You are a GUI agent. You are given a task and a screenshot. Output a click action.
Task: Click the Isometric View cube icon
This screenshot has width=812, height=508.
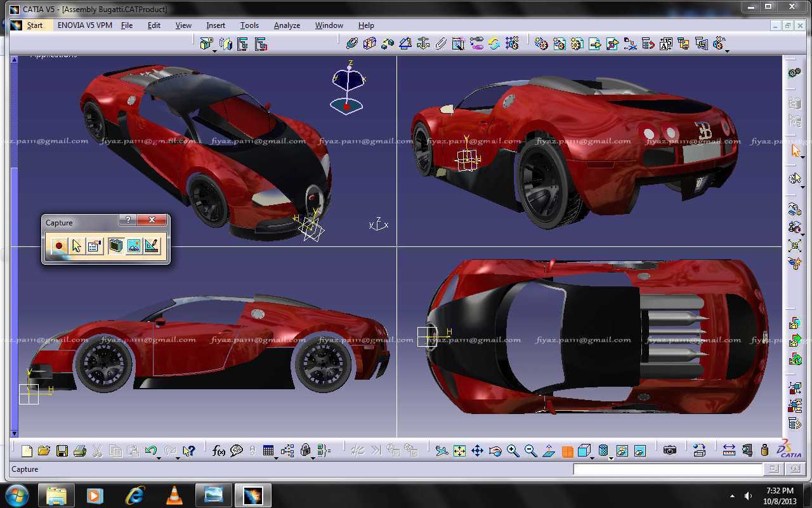(x=584, y=451)
